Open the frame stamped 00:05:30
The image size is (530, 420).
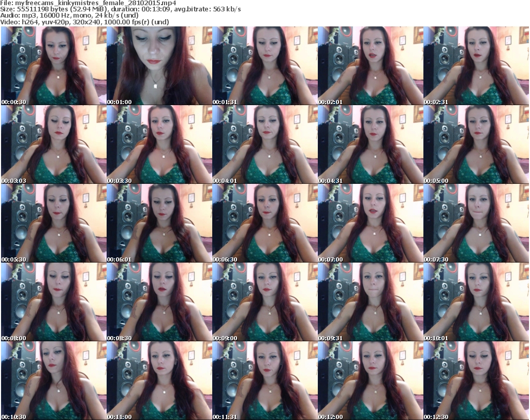[53, 223]
